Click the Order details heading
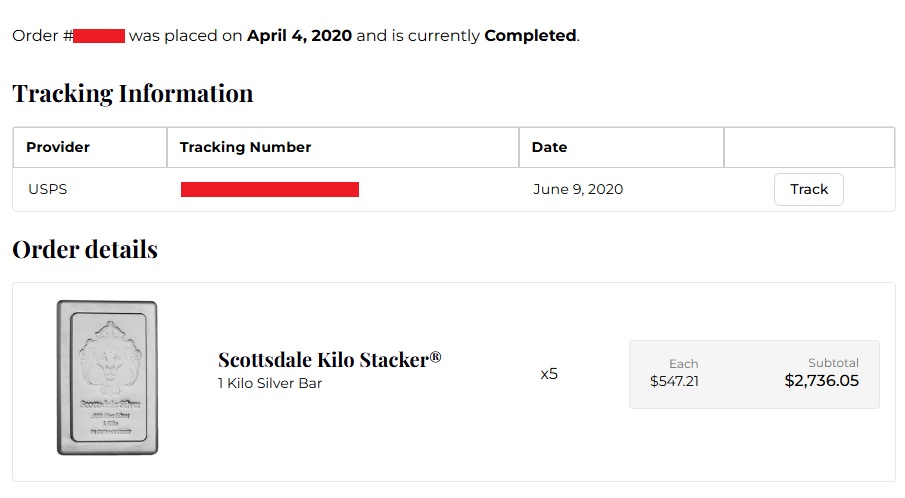The width and height of the screenshot is (905, 498). tap(85, 249)
